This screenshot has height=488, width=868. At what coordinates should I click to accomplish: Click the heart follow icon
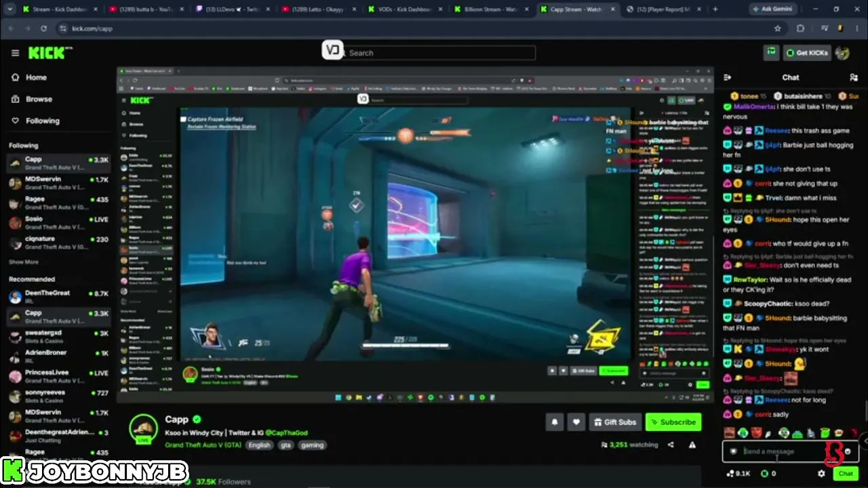click(x=576, y=422)
